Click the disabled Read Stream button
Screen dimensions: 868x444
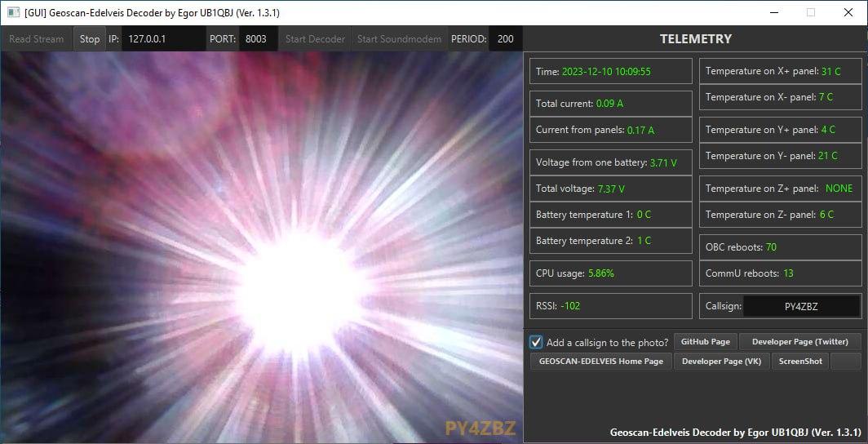pyautogui.click(x=37, y=39)
